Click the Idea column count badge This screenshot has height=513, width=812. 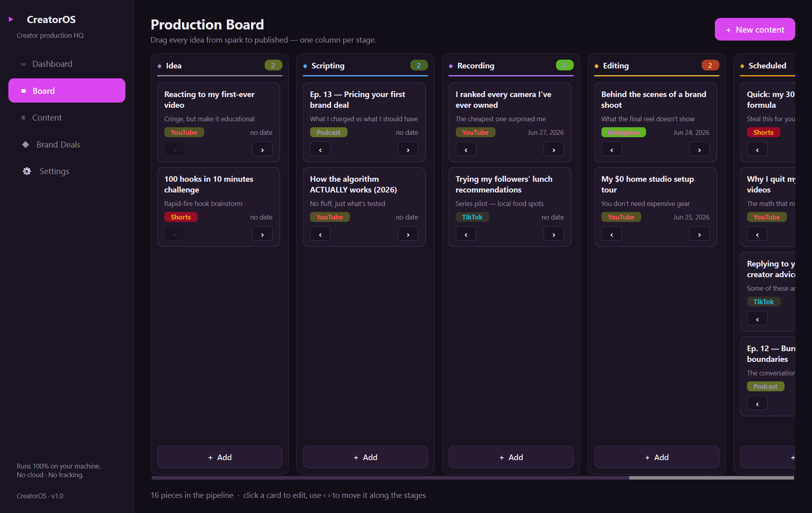tap(273, 65)
